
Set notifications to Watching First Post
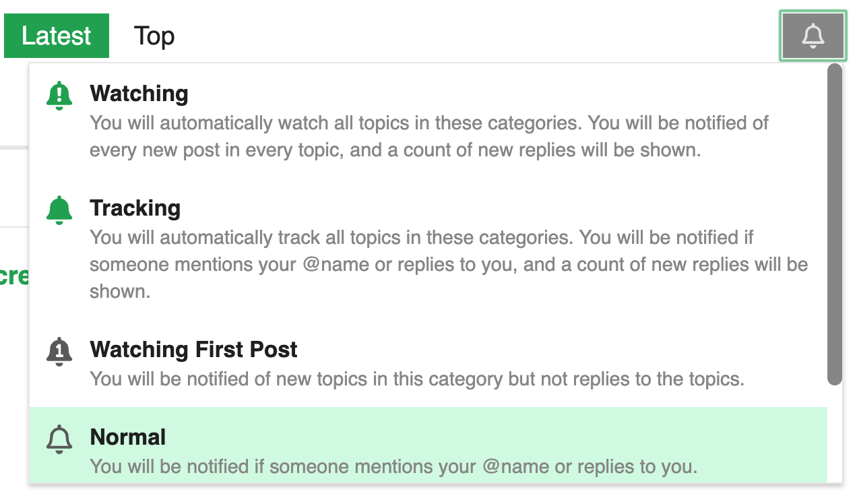click(x=193, y=350)
